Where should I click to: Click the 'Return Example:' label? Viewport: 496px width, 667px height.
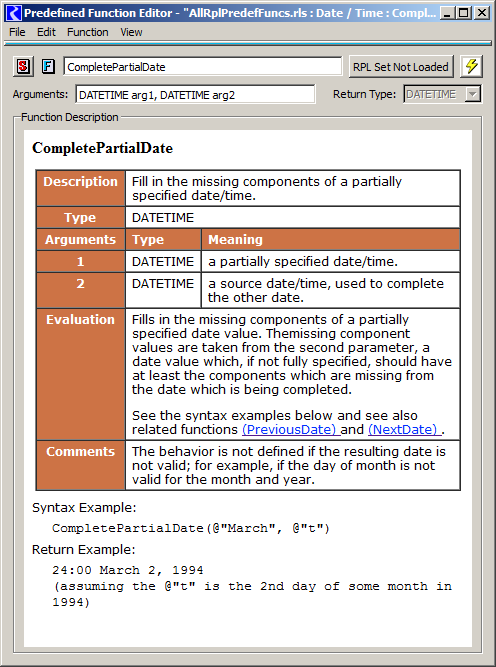click(84, 550)
